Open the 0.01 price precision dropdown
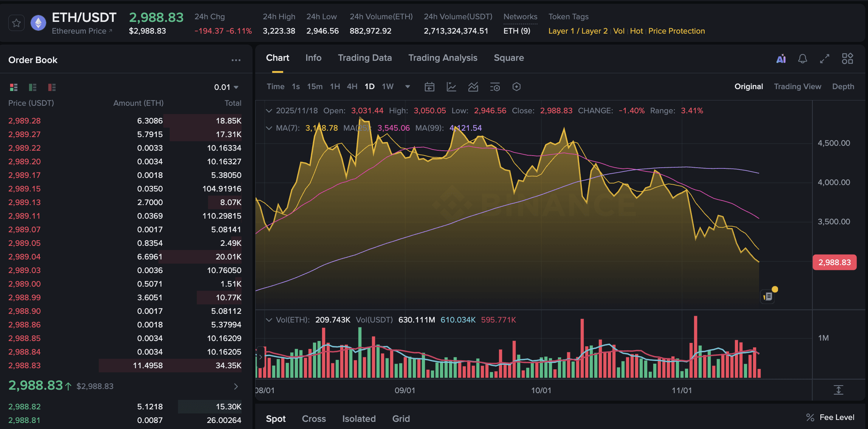The height and width of the screenshot is (429, 868). pos(226,87)
